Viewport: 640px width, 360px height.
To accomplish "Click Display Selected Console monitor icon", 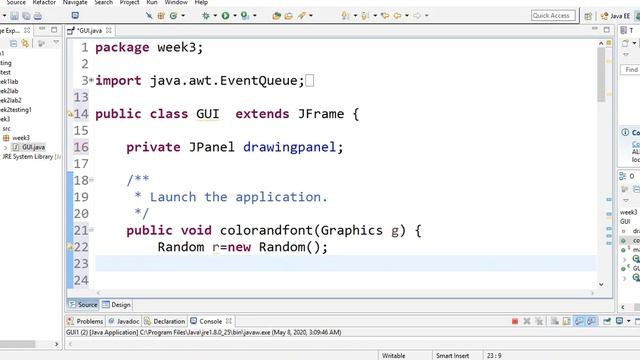I will click(x=619, y=321).
